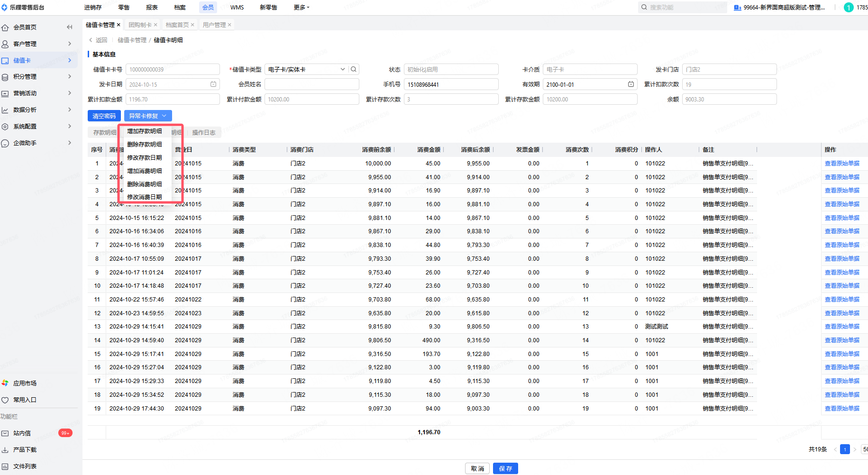The image size is (868, 475).
Task: Close the 用户管理 tab
Action: (x=229, y=25)
